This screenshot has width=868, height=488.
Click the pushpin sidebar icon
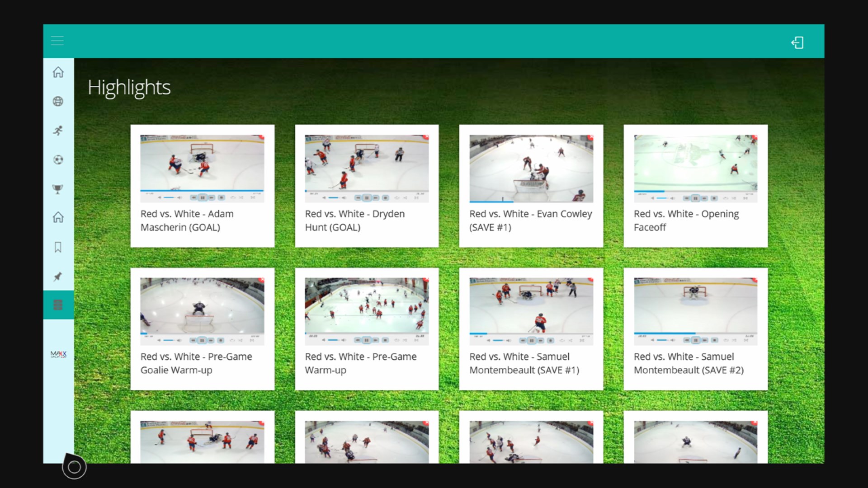(x=58, y=277)
